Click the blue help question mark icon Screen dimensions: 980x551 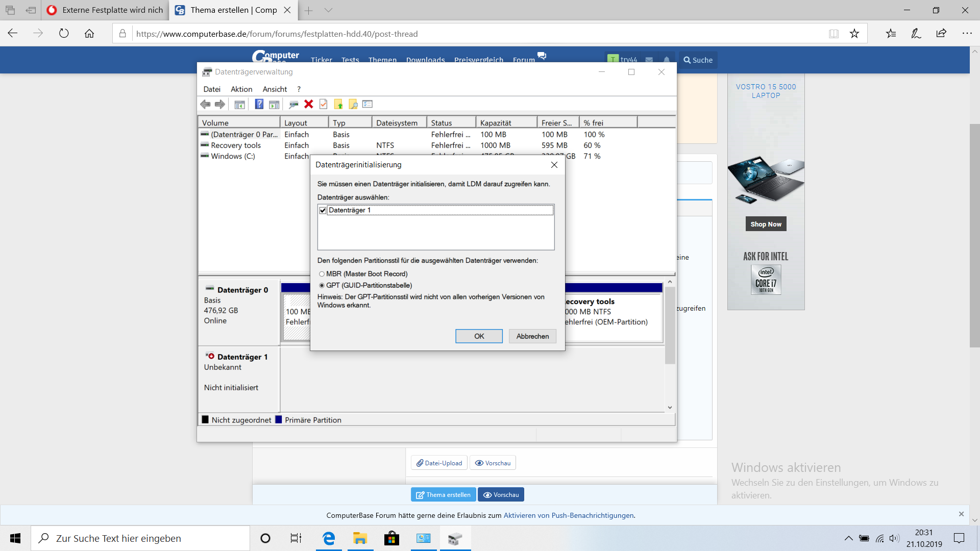tap(259, 104)
